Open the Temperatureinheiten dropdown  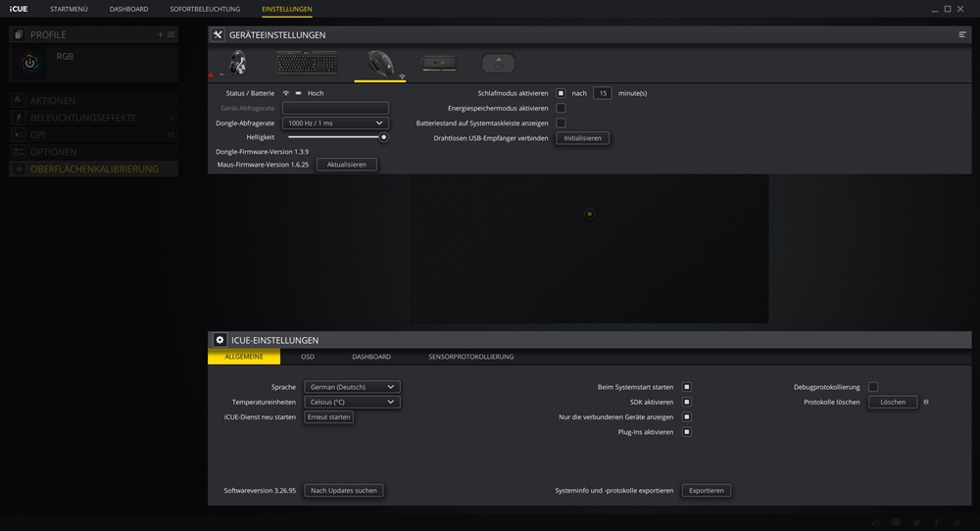[352, 403]
